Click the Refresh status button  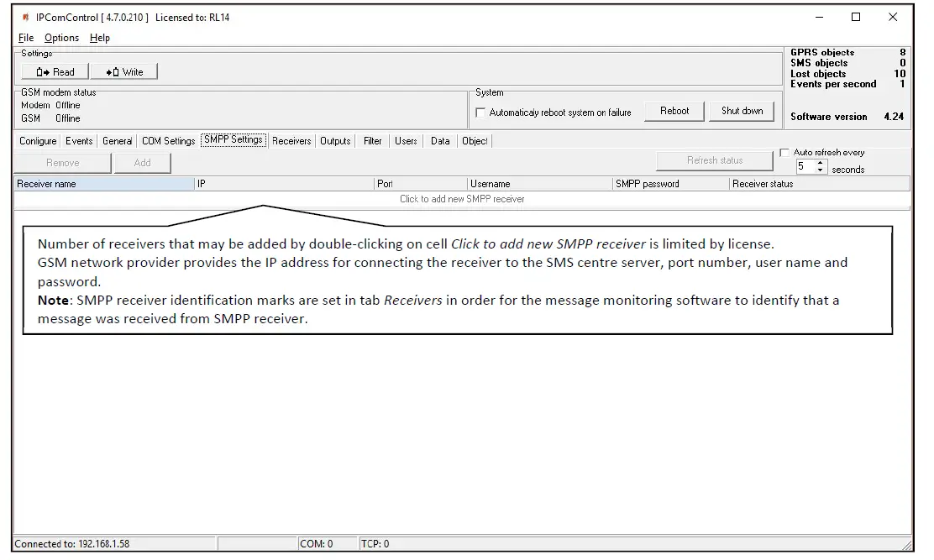(x=714, y=160)
